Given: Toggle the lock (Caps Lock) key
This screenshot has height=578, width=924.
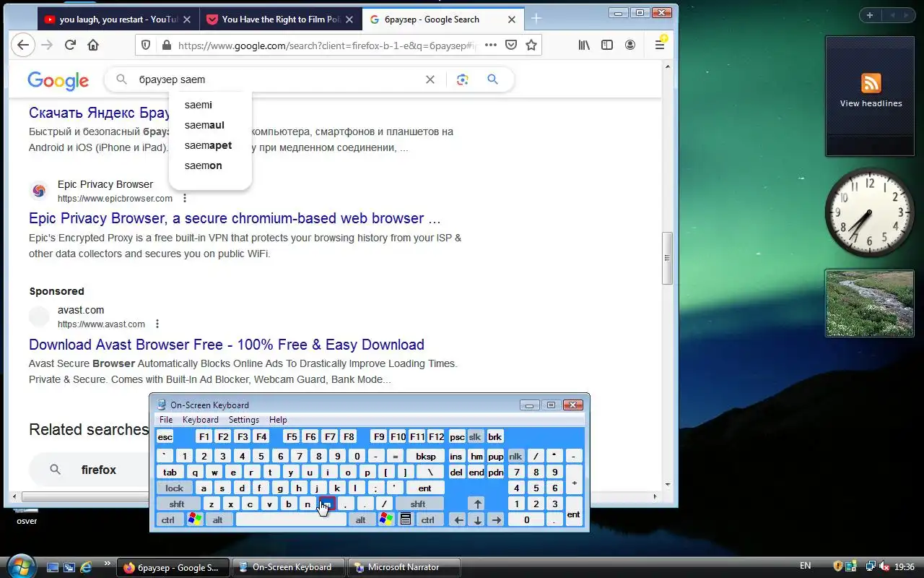Looking at the screenshot, I should 175,488.
